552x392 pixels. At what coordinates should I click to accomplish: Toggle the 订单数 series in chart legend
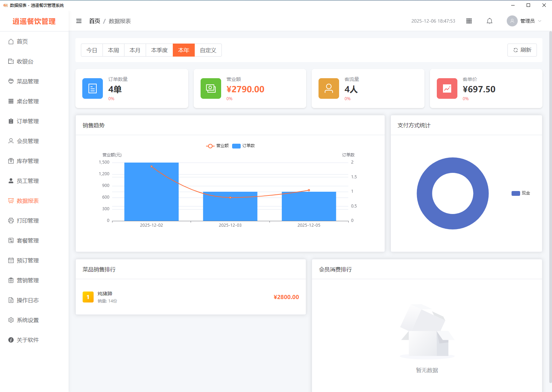pos(244,146)
